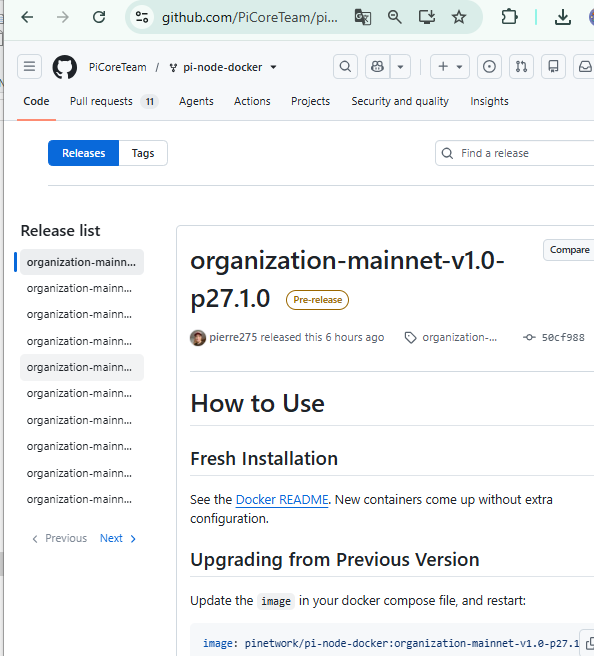Bookmark this page with the star
594x656 pixels.
click(x=459, y=17)
